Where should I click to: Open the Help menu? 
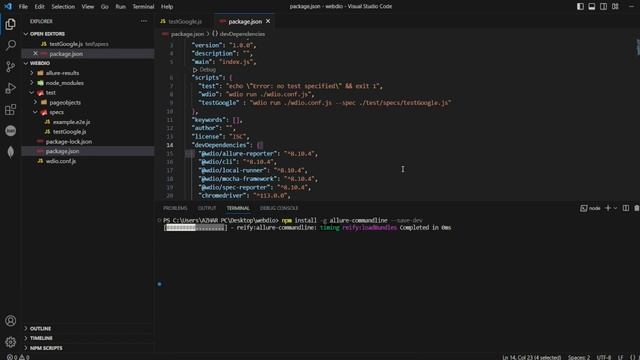pos(167,7)
